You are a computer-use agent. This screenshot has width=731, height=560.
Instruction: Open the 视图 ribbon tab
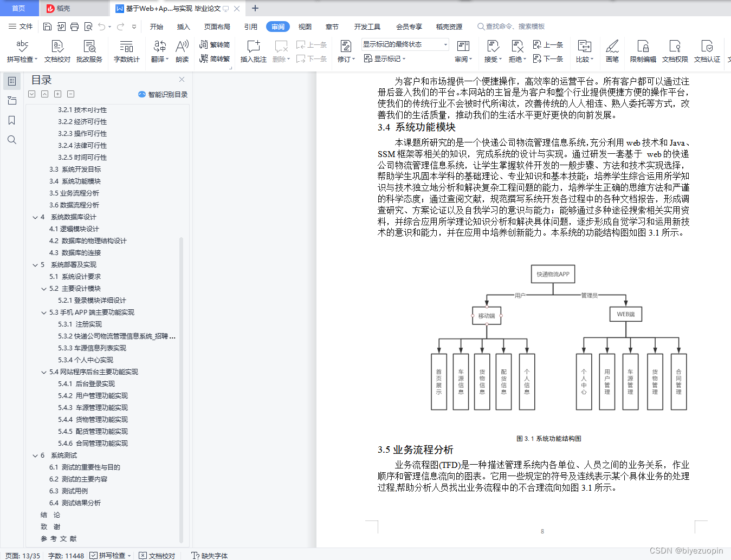pos(305,26)
